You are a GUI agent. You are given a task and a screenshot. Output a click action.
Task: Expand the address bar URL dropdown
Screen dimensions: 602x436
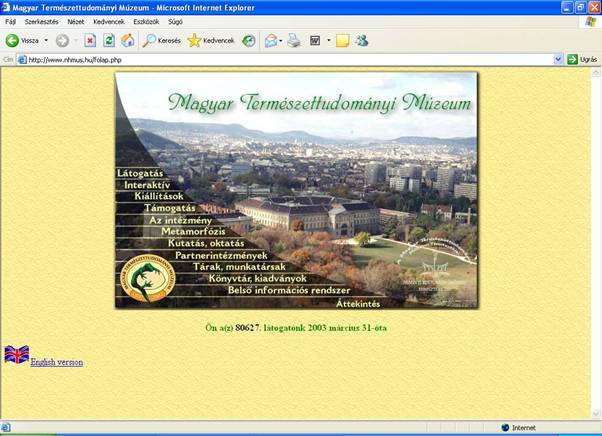click(558, 60)
